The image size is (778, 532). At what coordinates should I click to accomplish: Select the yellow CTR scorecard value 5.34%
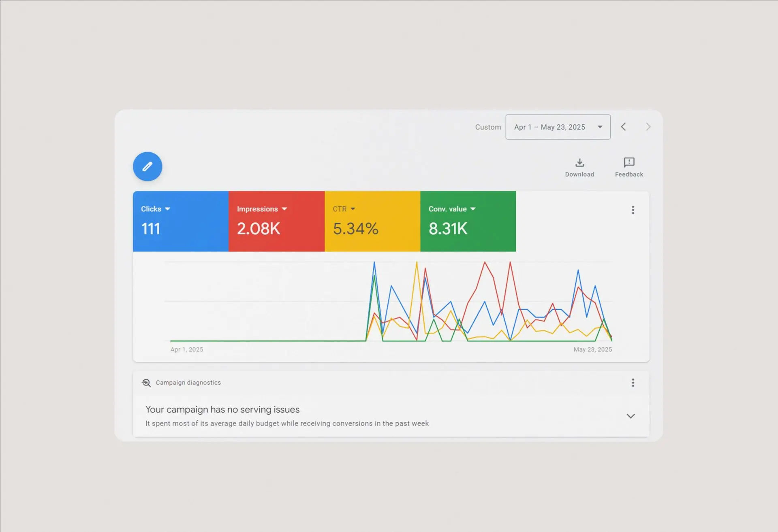click(356, 229)
